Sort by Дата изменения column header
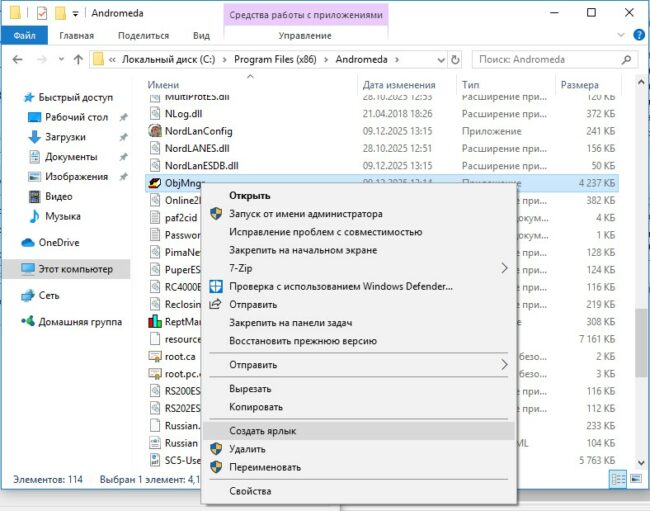 click(400, 86)
